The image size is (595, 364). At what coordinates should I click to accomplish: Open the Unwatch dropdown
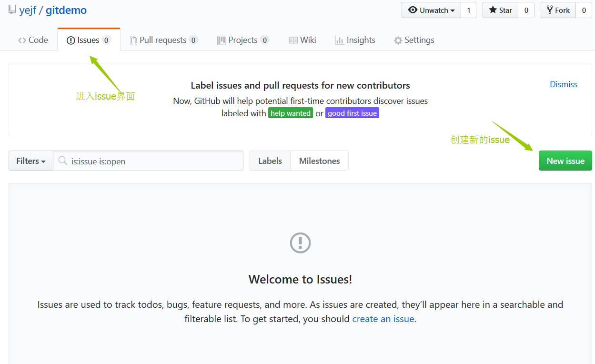(431, 10)
